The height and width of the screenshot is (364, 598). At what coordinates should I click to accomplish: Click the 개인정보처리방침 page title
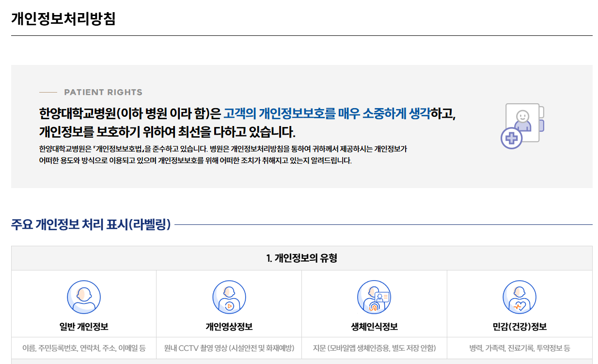click(63, 18)
